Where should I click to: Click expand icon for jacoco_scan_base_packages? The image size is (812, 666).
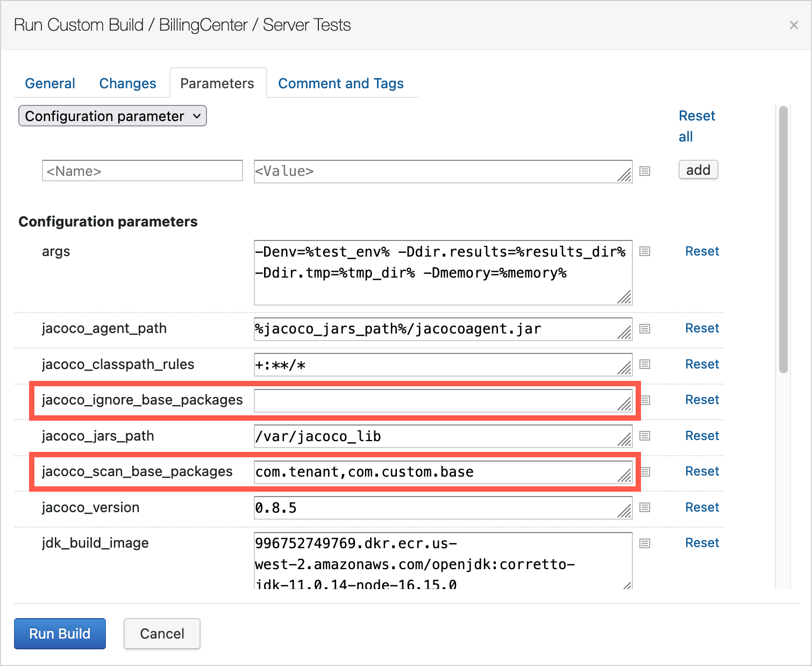[x=646, y=472]
